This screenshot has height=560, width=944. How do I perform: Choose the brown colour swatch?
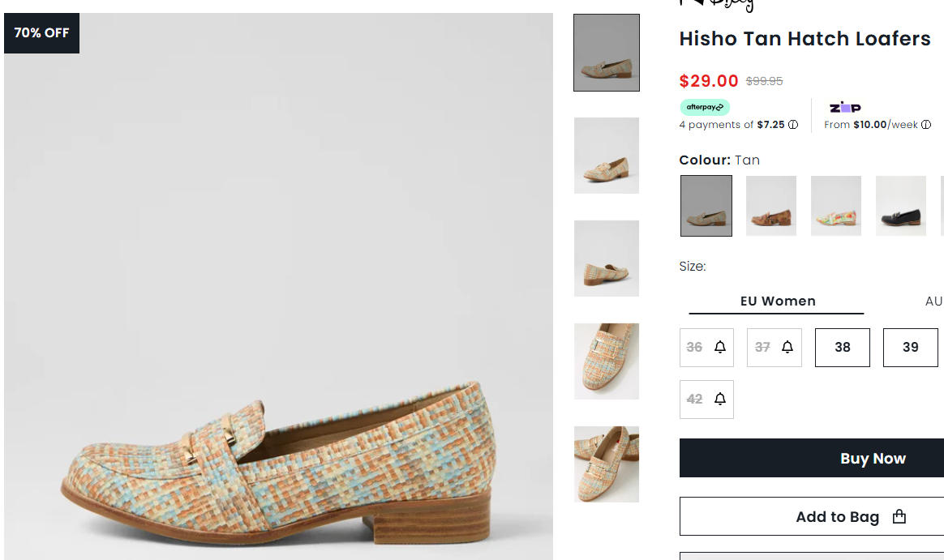[771, 206]
